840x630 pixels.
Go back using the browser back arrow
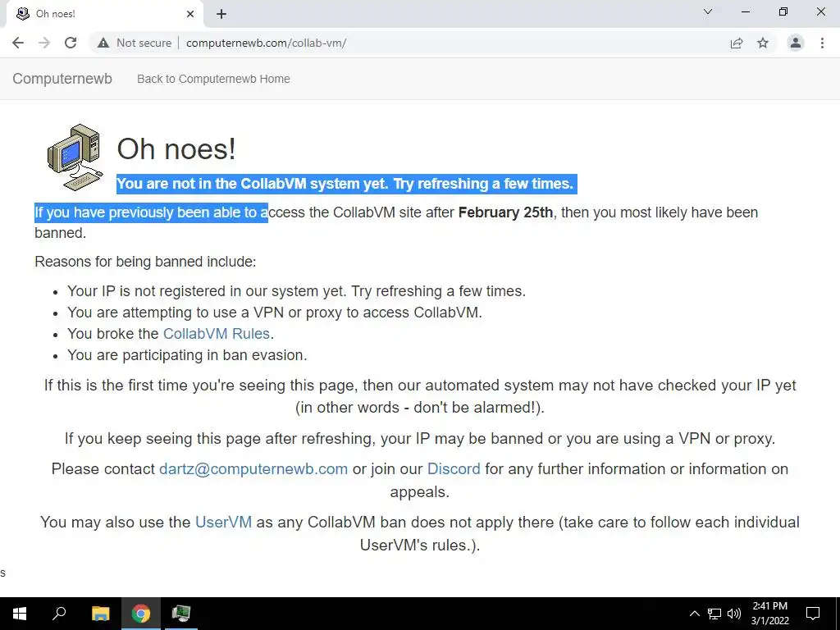[18, 43]
